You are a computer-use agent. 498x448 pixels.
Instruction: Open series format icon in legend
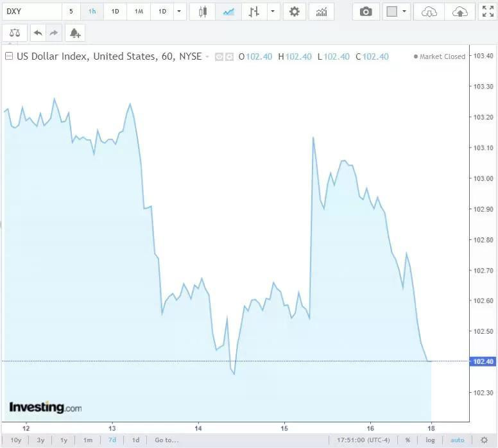229,57
